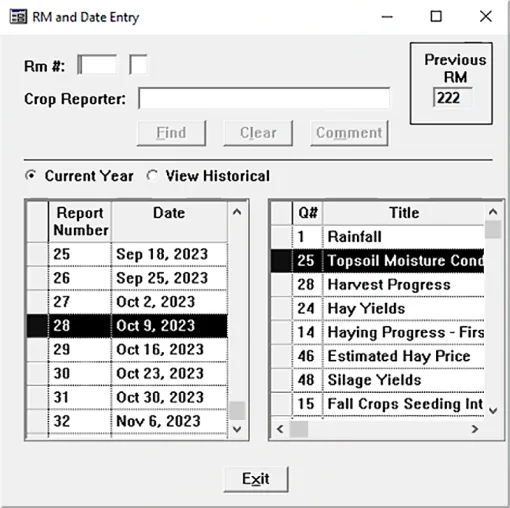Close the RM and Date Entry window
Viewport: 510px width, 508px height.
point(486,16)
